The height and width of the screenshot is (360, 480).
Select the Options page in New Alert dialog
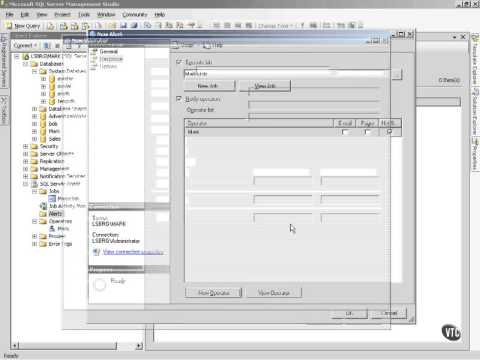click(x=108, y=66)
